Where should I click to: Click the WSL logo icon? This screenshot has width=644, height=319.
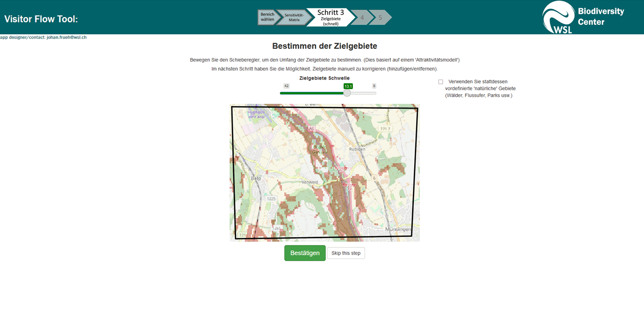558,17
